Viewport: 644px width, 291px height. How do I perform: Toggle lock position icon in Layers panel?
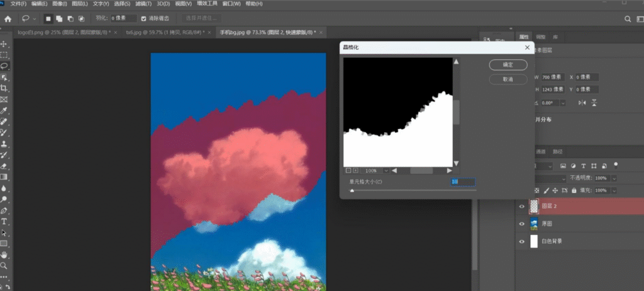555,191
